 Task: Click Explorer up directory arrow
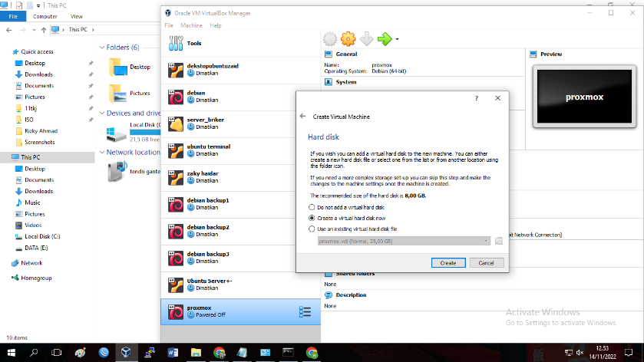coord(44,30)
